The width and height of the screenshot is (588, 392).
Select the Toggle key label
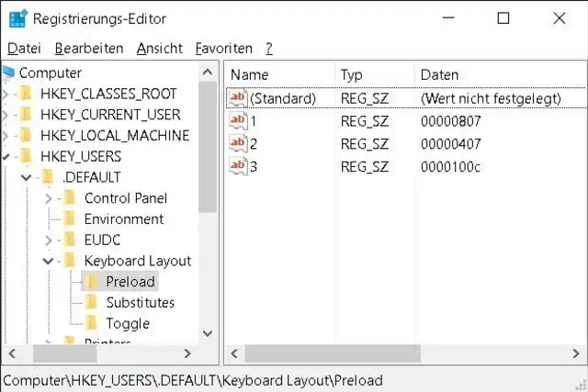tap(128, 323)
